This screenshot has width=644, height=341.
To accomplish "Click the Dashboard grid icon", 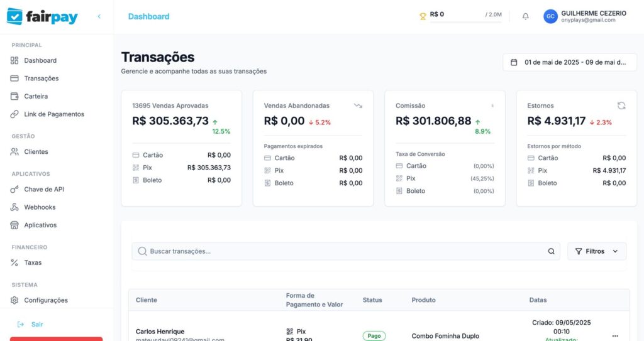I will click(14, 60).
